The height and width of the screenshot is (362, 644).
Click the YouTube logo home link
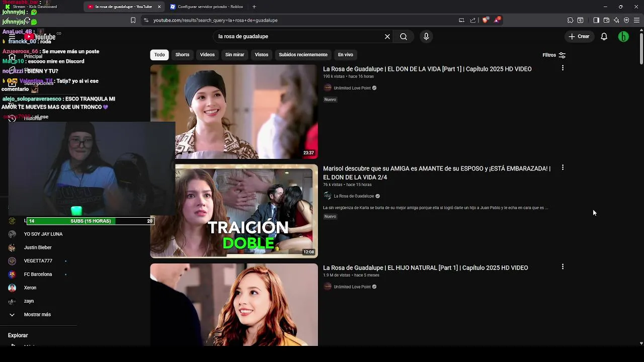coord(40,37)
